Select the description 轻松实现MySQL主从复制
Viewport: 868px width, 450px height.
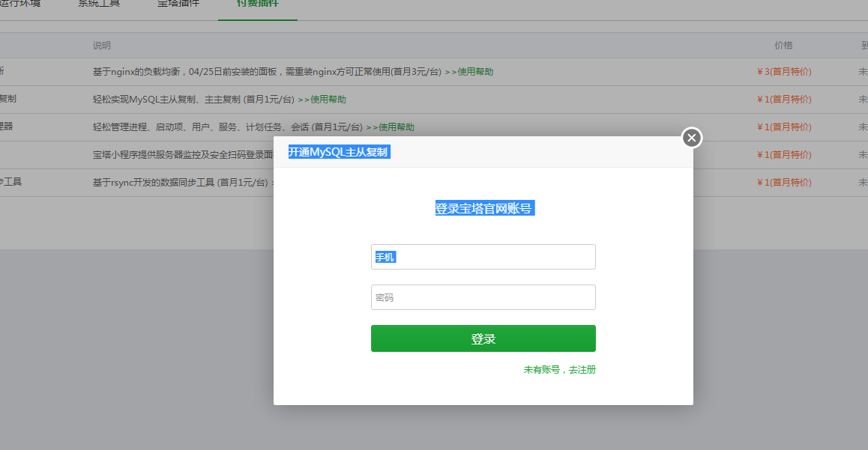tap(193, 100)
